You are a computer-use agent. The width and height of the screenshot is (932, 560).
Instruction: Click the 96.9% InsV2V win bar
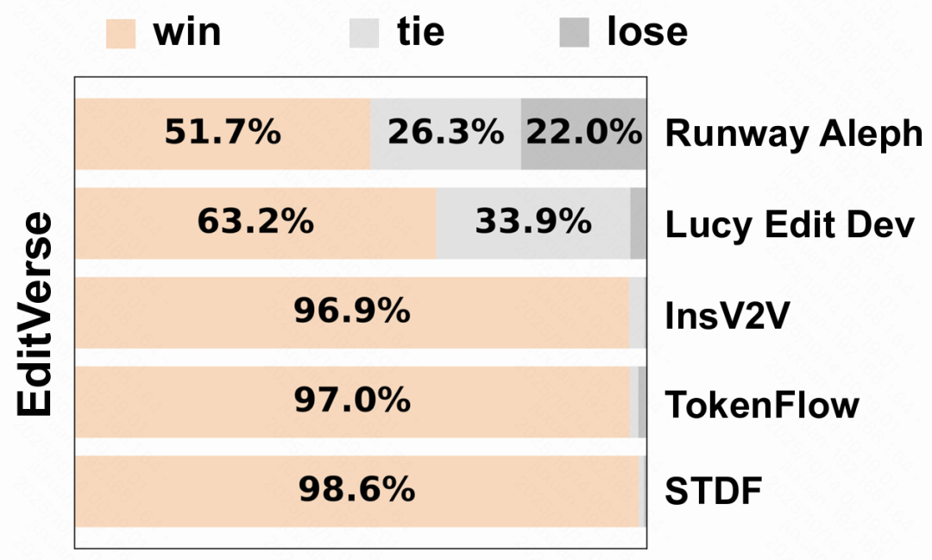(352, 312)
